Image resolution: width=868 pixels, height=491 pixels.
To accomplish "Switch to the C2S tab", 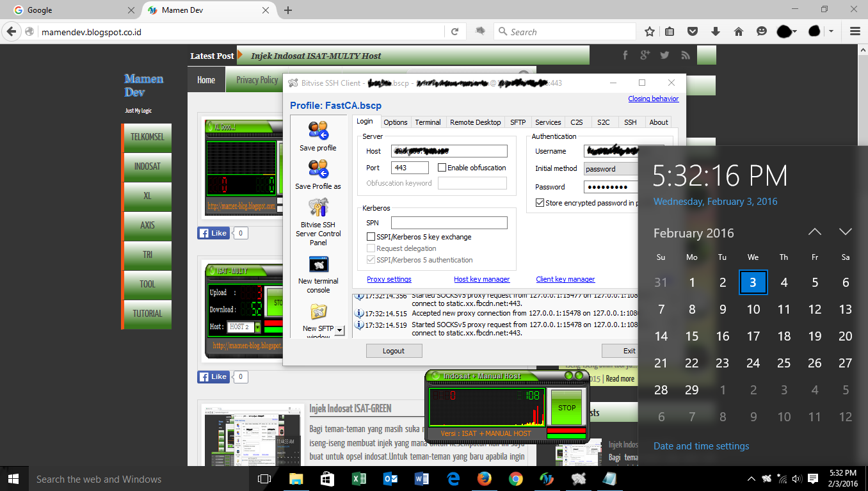I will (x=577, y=122).
